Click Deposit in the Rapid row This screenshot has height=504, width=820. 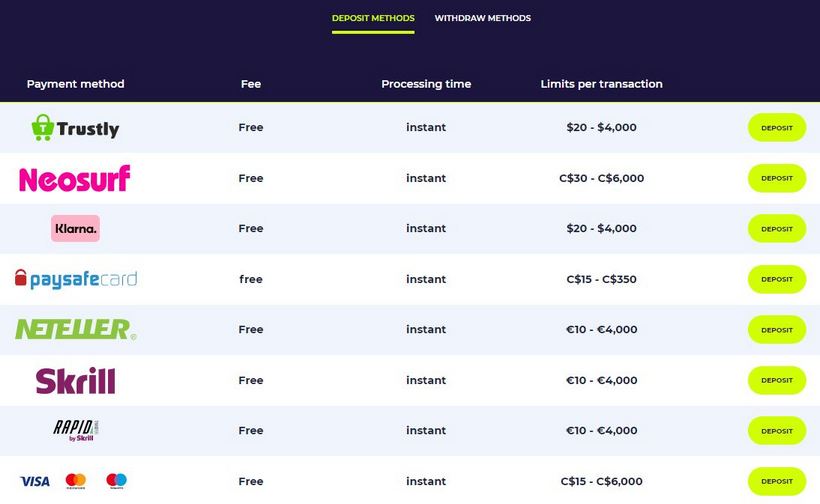(x=777, y=431)
